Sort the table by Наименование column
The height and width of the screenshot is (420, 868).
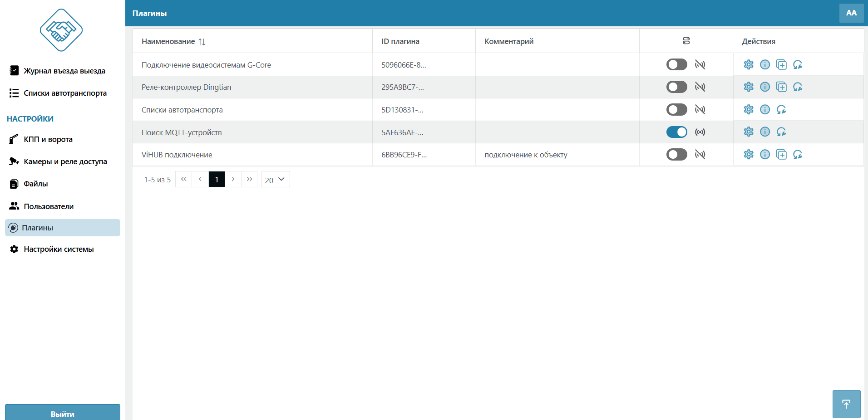coord(202,42)
